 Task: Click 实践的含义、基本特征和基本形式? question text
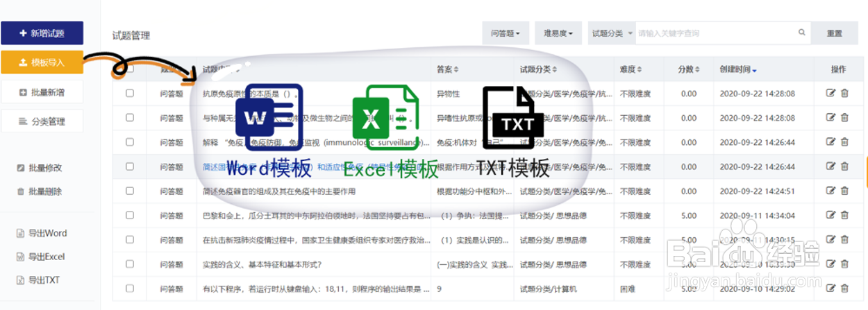coord(262,264)
